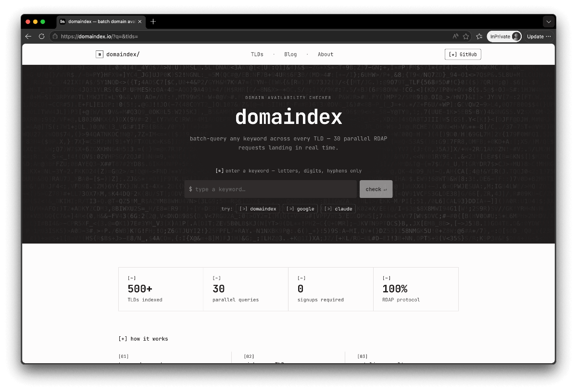Try the 'domaindex' example keyword
This screenshot has height=392, width=577.
click(x=258, y=209)
